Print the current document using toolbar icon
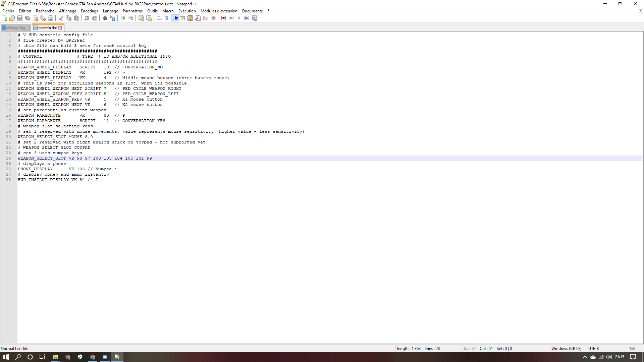Screen dimensions: 644x362 tap(51, 18)
